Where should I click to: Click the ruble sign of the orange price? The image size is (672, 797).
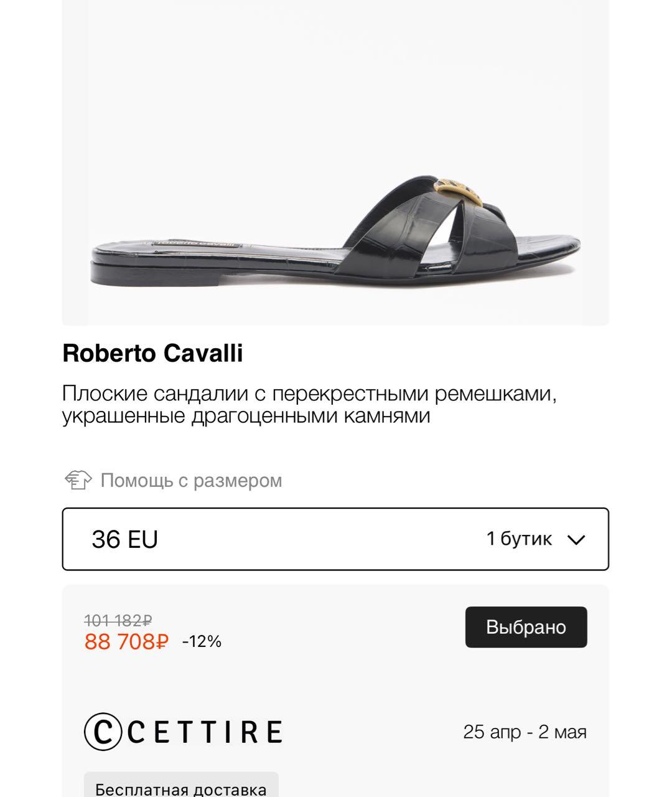click(161, 641)
